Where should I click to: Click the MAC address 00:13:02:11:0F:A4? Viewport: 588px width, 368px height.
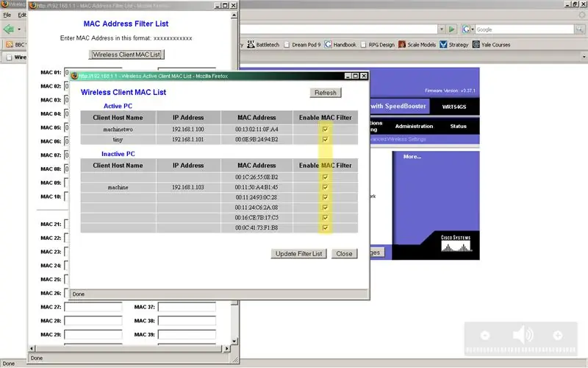tap(257, 130)
